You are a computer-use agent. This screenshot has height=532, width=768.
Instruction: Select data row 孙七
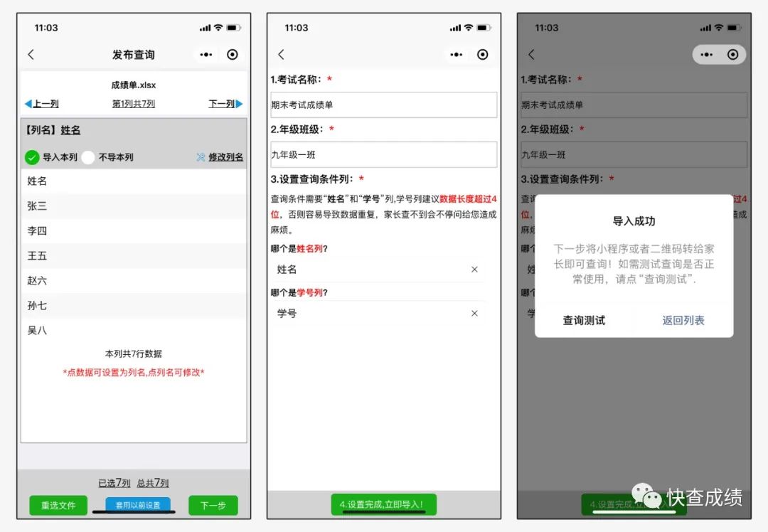pos(134,306)
